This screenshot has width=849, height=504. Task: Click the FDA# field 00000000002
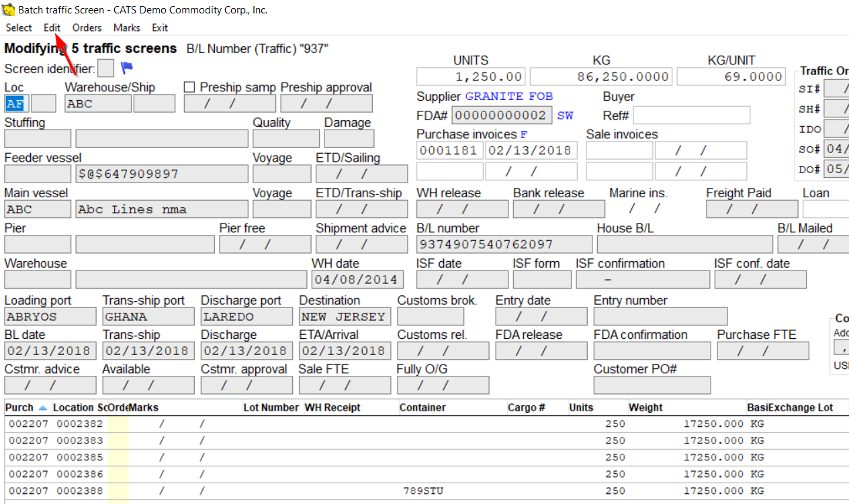(x=502, y=115)
